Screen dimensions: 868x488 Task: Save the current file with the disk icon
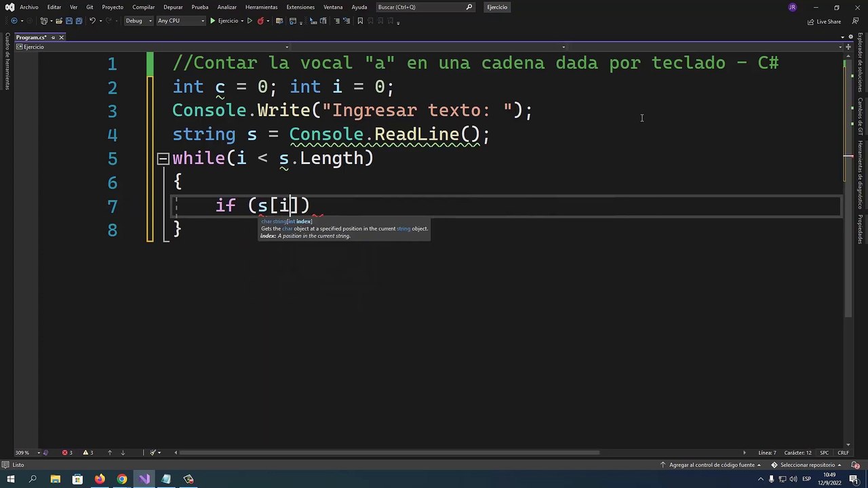tap(69, 20)
